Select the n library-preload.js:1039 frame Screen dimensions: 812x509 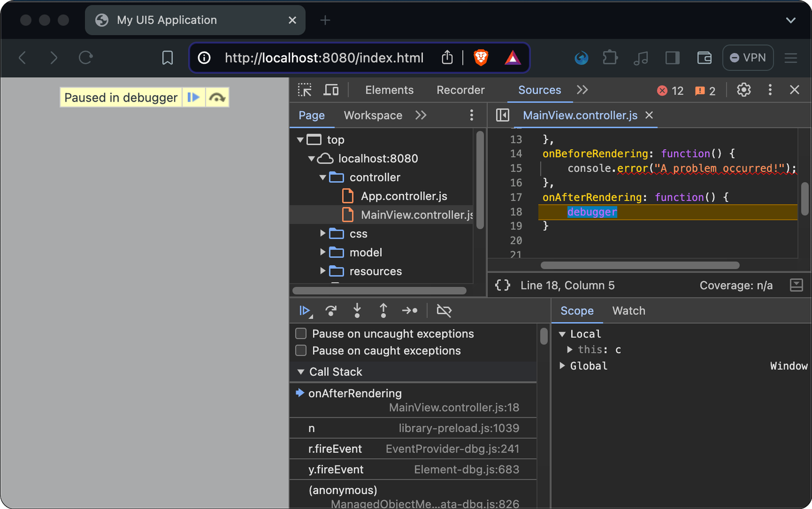pos(413,428)
